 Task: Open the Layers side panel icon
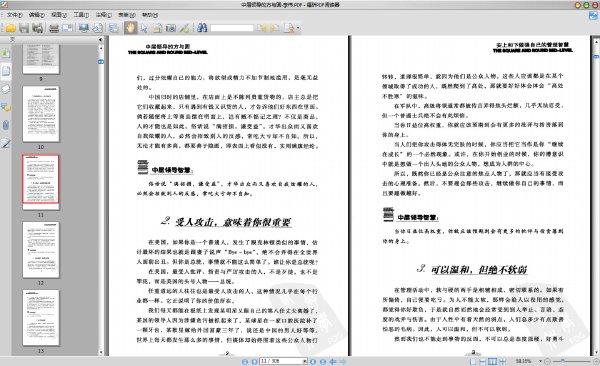point(6,89)
